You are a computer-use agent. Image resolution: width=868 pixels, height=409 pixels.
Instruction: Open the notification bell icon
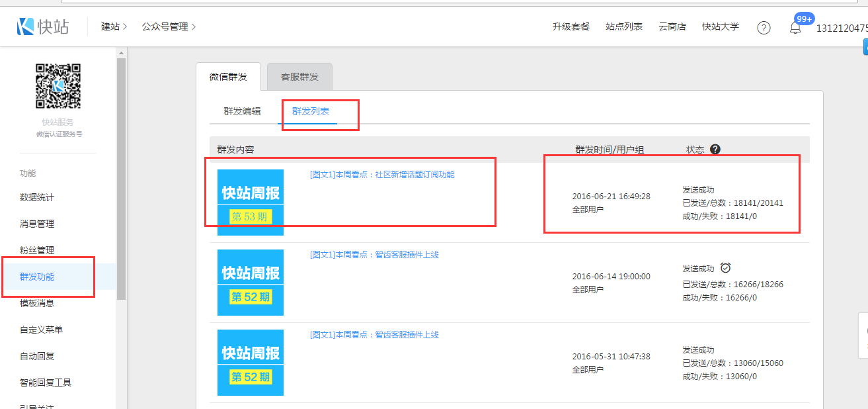[x=795, y=28]
